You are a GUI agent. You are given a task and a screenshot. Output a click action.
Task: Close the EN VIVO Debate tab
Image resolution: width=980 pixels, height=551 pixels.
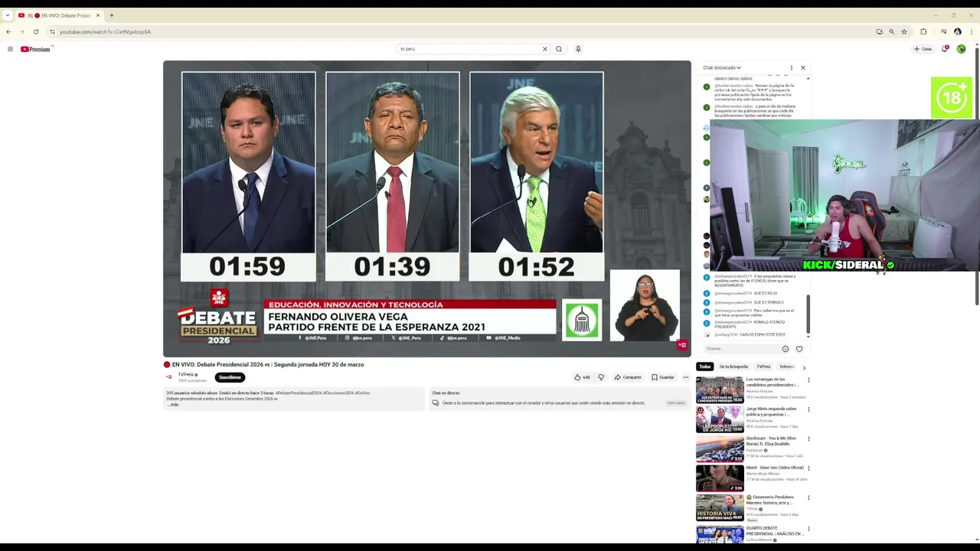click(98, 15)
